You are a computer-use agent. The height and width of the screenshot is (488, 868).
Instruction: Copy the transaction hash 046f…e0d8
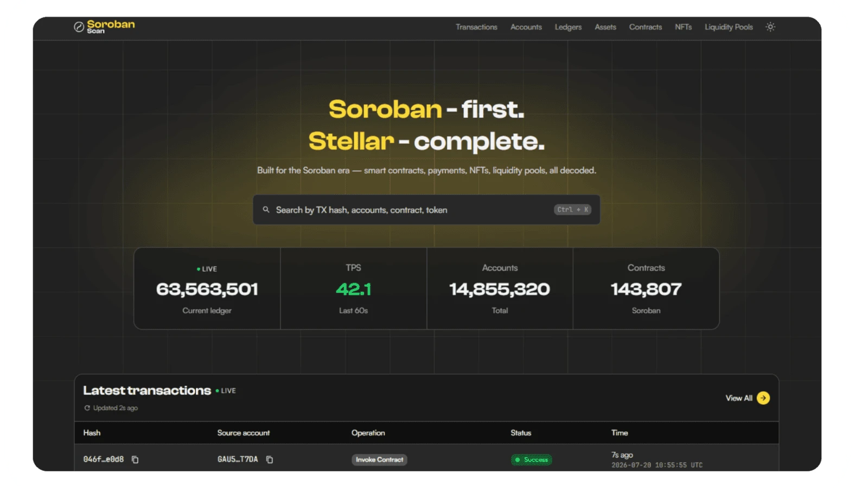[135, 460]
